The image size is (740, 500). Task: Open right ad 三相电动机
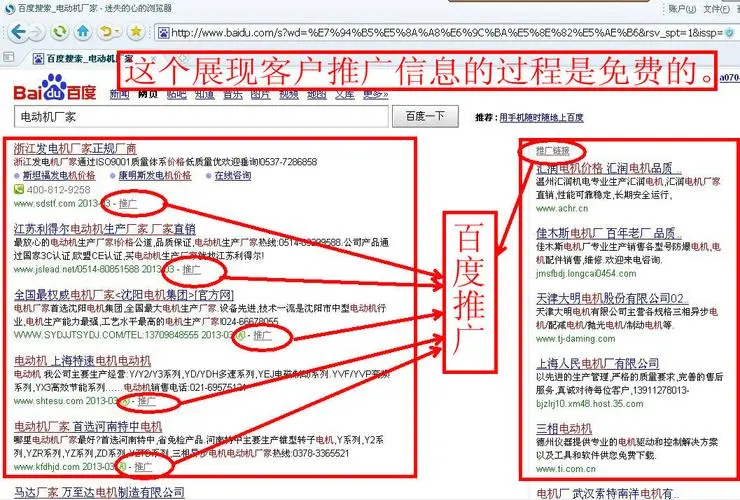pos(564,429)
